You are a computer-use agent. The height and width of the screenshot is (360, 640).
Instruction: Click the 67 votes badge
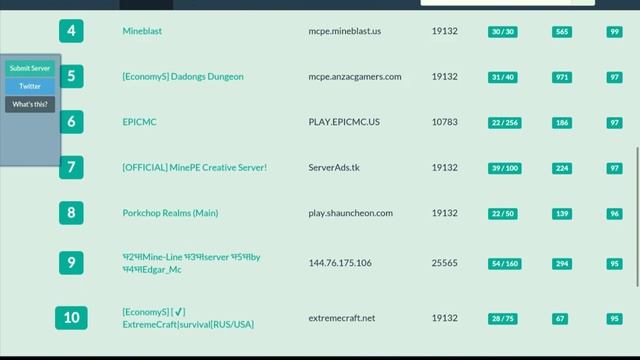[x=560, y=319]
